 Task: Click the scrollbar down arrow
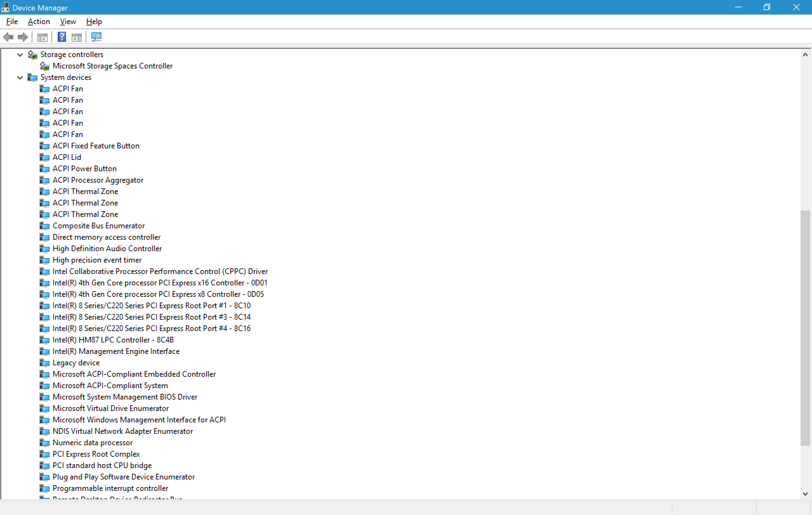[805, 494]
